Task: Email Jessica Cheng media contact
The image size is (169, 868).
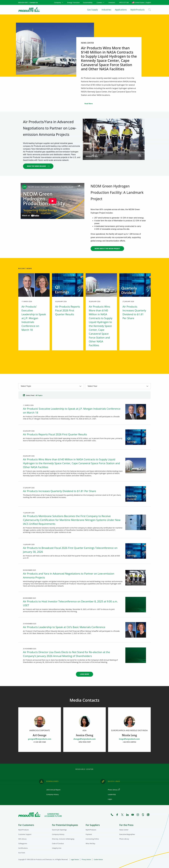Action: click(84, 739)
